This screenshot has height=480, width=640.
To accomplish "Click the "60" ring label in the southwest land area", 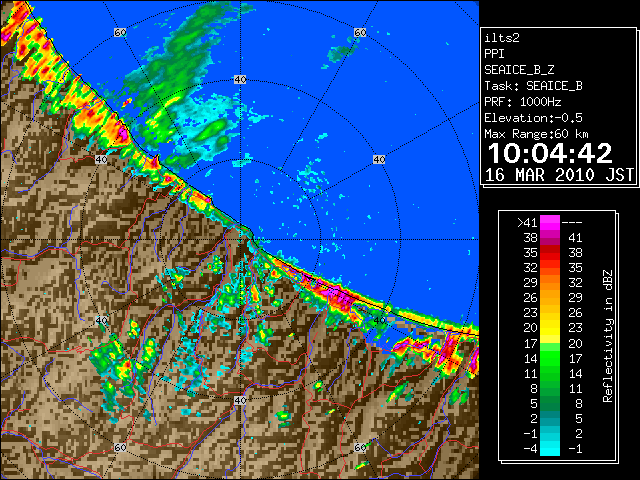I will coord(120,447).
